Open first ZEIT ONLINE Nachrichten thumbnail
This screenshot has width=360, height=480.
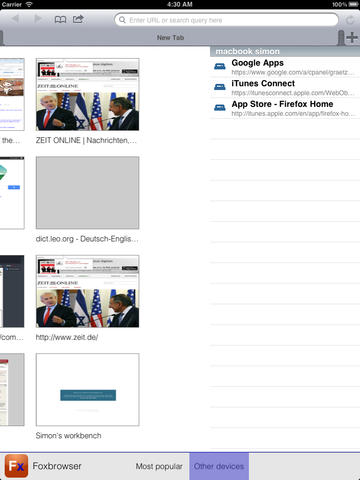click(x=88, y=94)
